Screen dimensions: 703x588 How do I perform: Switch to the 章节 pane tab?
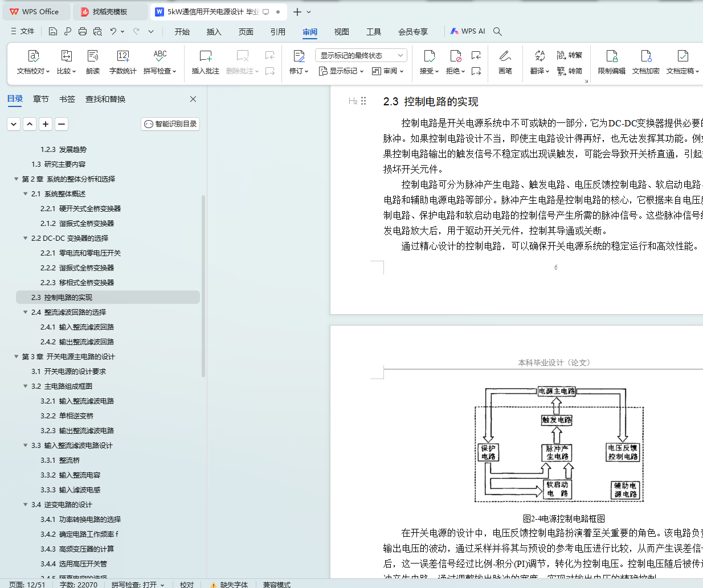point(41,99)
